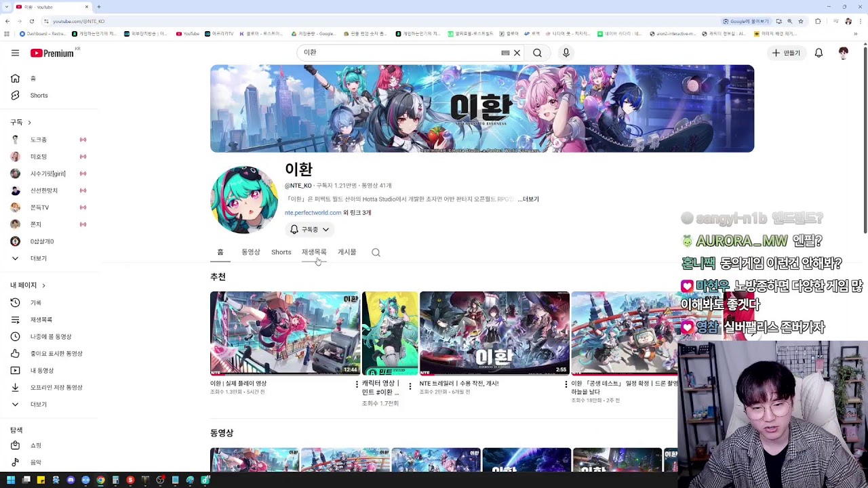The image size is (868, 488).
Task: Bookmark this page with the star icon
Action: point(801,21)
